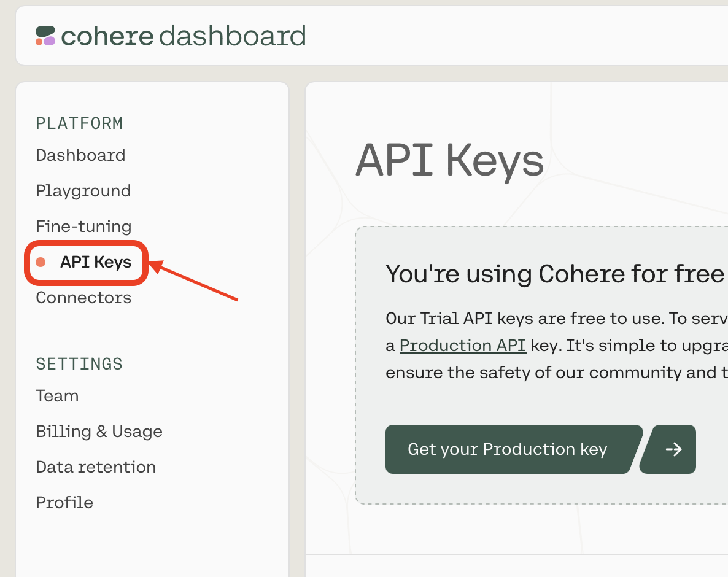Go to Billing & Usage
The width and height of the screenshot is (728, 577).
pyautogui.click(x=99, y=432)
